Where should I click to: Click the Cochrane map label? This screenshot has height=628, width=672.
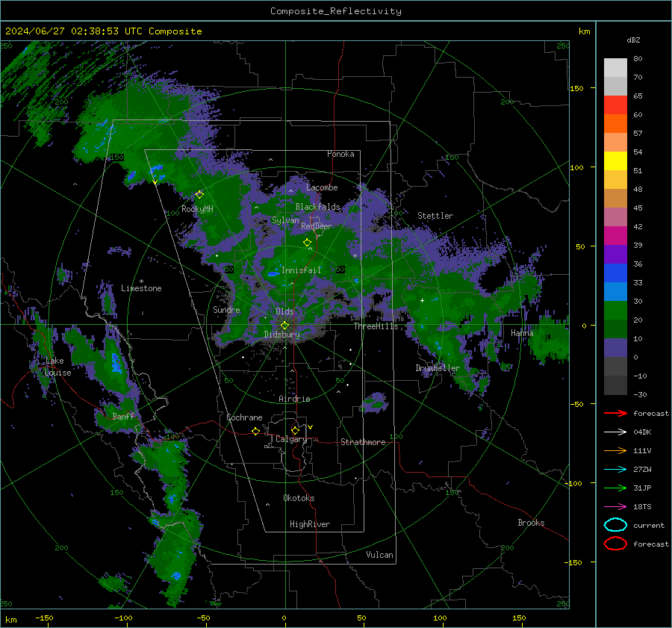pos(244,417)
